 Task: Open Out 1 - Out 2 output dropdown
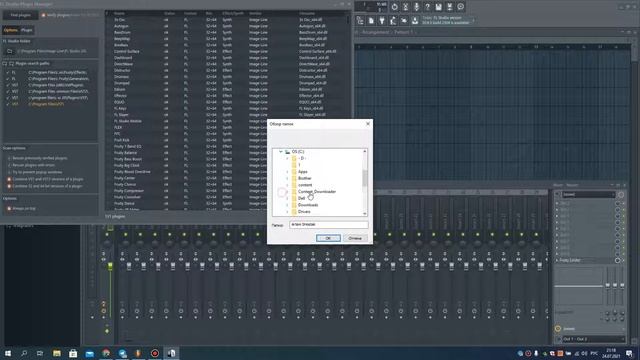tap(594, 339)
